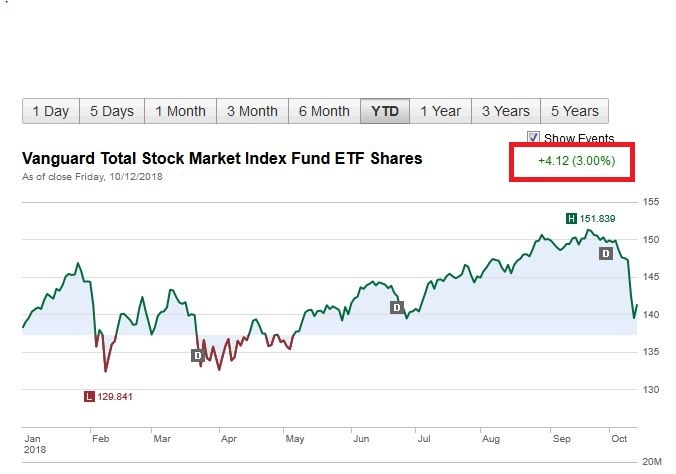676x474 pixels.
Task: Click the YTD tab
Action: coord(385,111)
